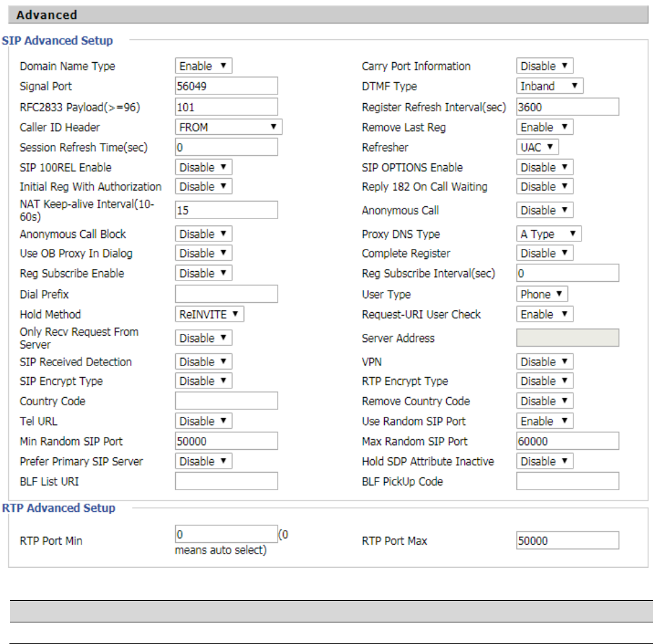
Task: Open the Hold Method ReINVITE dropdown
Action: (x=210, y=314)
